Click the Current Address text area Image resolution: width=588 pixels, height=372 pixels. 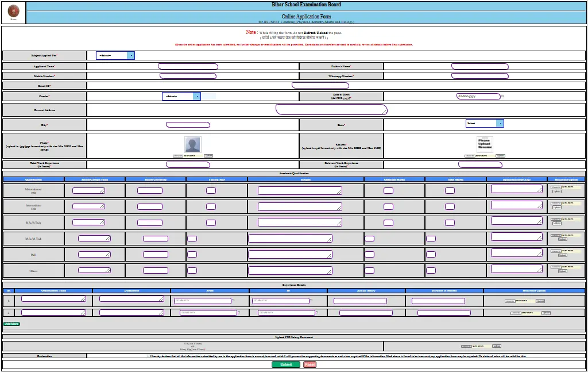331,110
